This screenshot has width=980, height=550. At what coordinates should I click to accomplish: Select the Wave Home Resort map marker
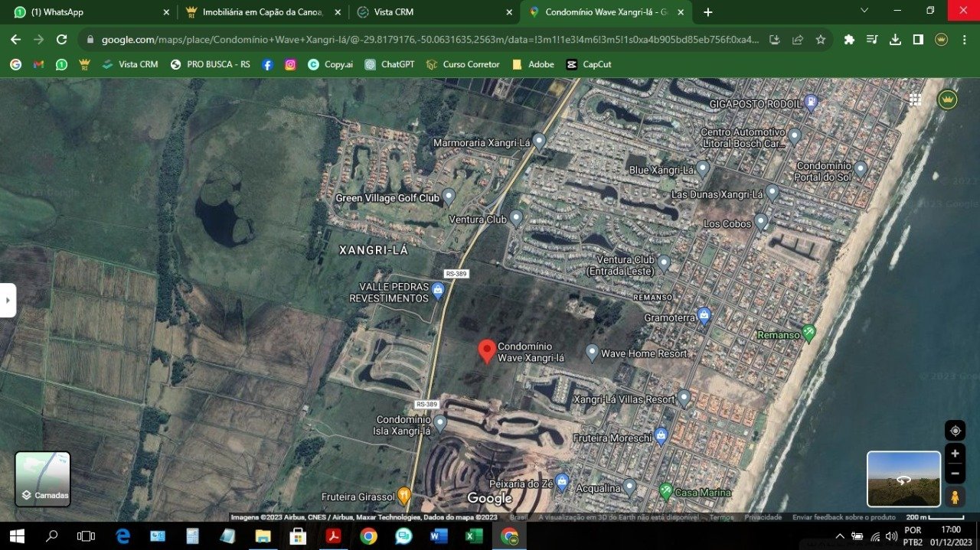point(592,353)
